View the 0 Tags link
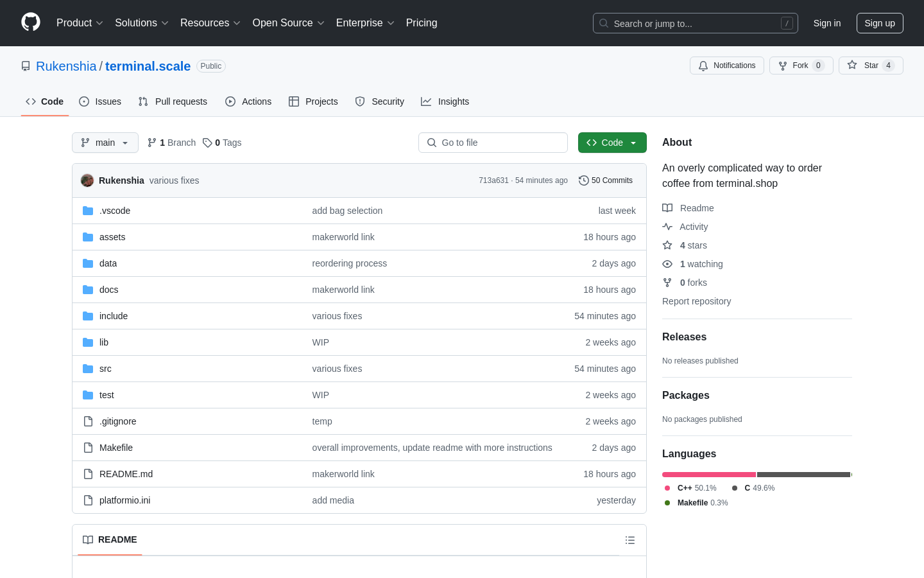Screen dimensions: 924x578 222,143
